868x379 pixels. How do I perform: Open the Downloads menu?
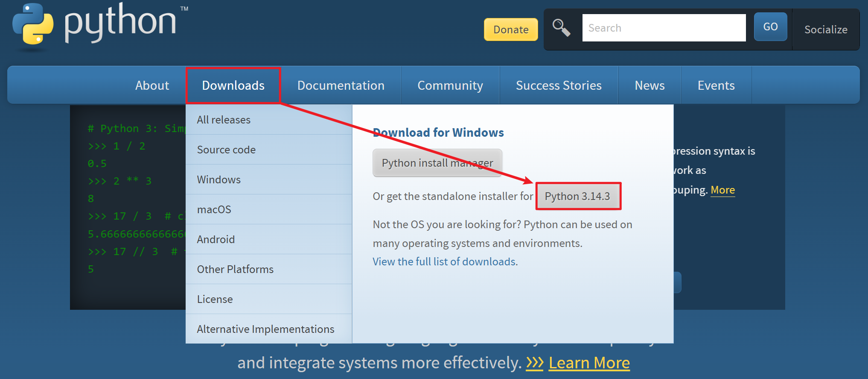tap(233, 85)
